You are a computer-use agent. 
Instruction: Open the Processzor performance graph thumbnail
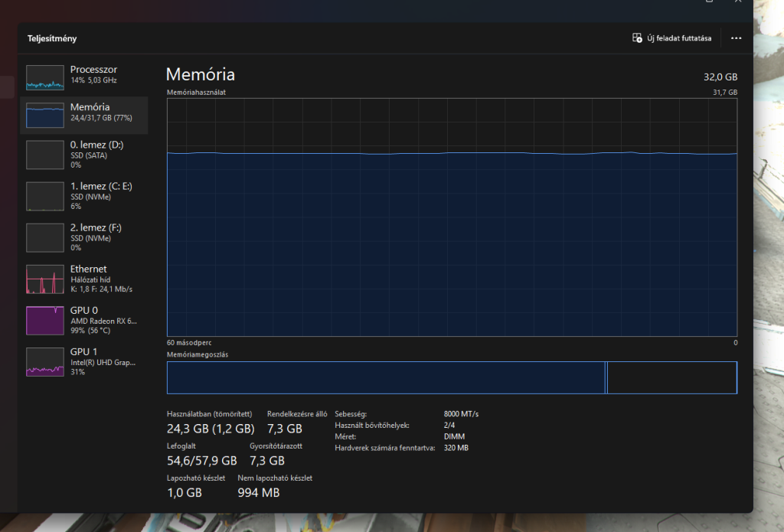[46, 77]
